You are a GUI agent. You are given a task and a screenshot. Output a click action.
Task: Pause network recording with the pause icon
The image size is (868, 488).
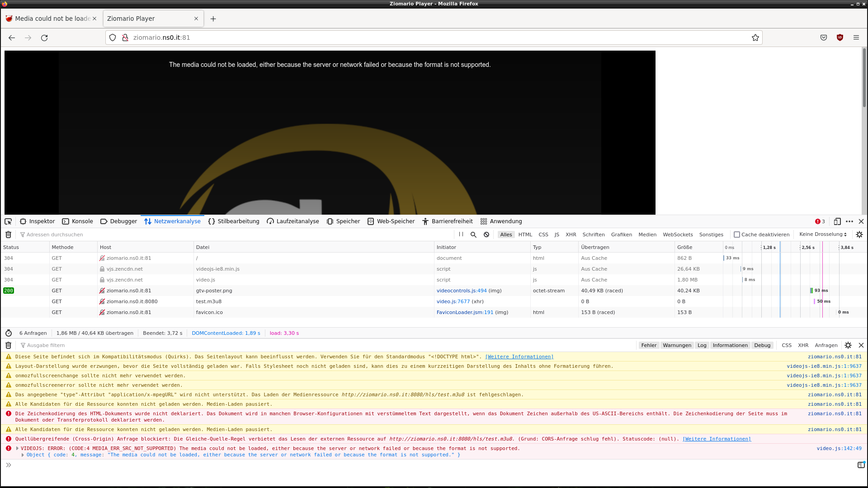(461, 235)
